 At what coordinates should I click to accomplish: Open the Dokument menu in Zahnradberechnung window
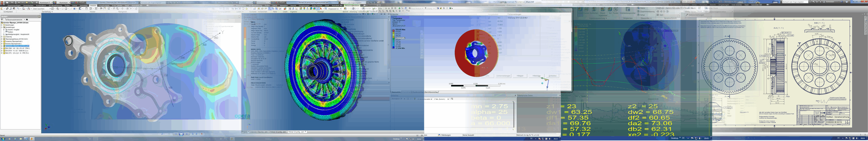(511, 5)
